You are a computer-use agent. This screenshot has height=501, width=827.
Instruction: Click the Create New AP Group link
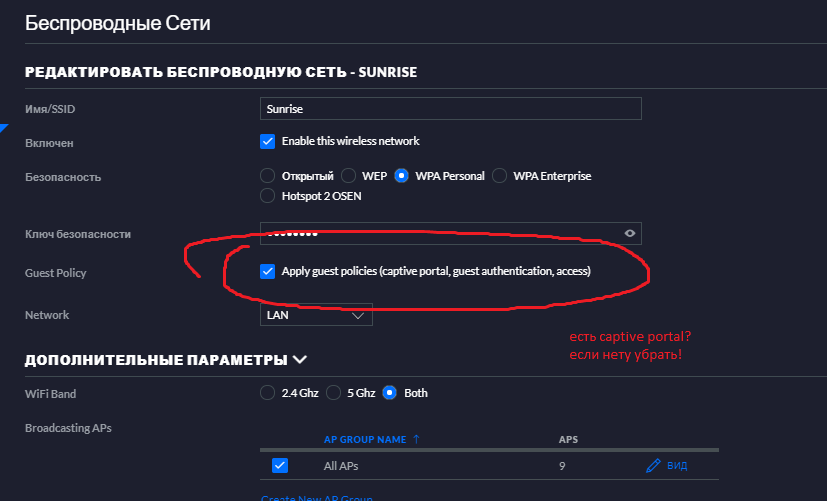pos(316,497)
